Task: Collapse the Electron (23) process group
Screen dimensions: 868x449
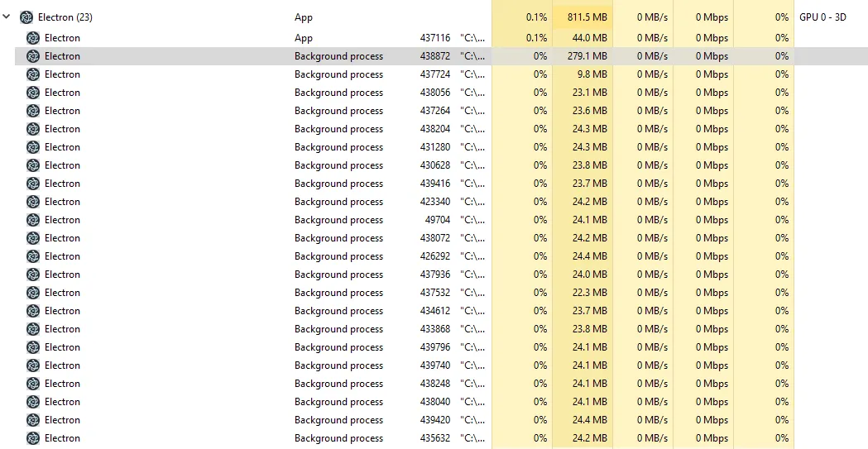Action: click(7, 17)
